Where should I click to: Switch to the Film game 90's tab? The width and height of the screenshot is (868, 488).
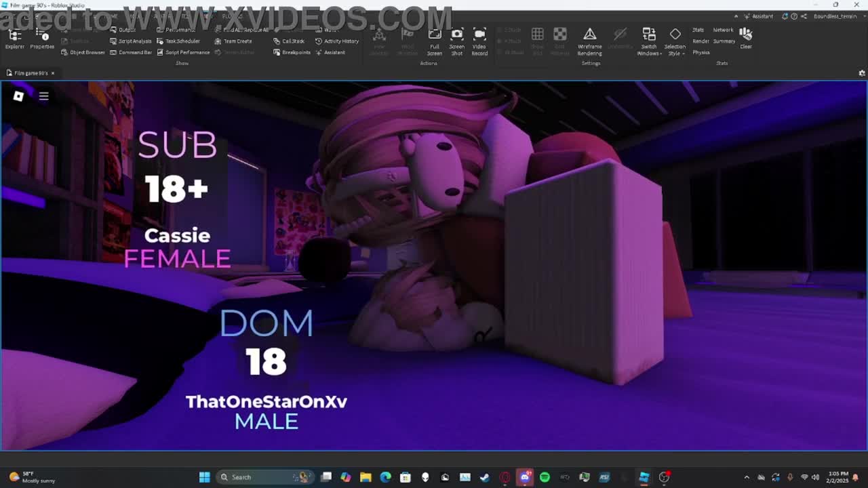coord(28,73)
